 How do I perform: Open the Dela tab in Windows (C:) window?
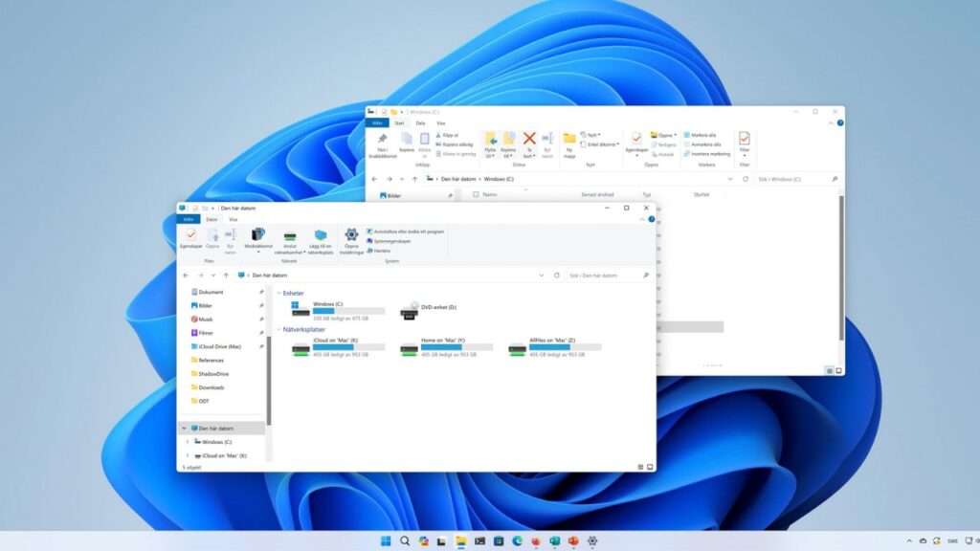pyautogui.click(x=421, y=123)
